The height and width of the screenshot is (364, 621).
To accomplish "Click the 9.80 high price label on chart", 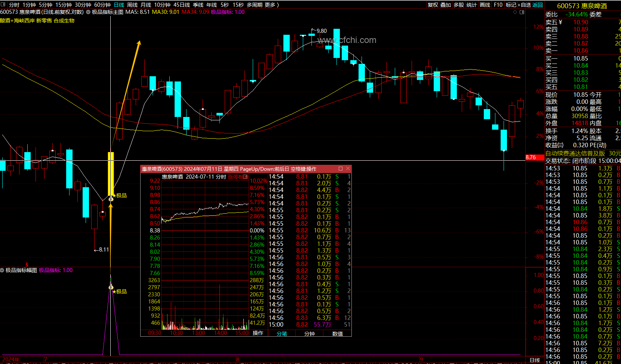I will point(322,31).
